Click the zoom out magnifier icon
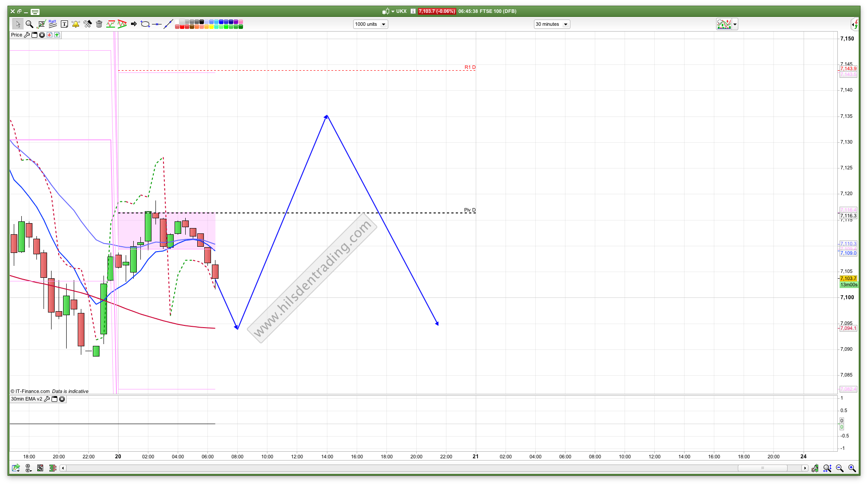 840,468
